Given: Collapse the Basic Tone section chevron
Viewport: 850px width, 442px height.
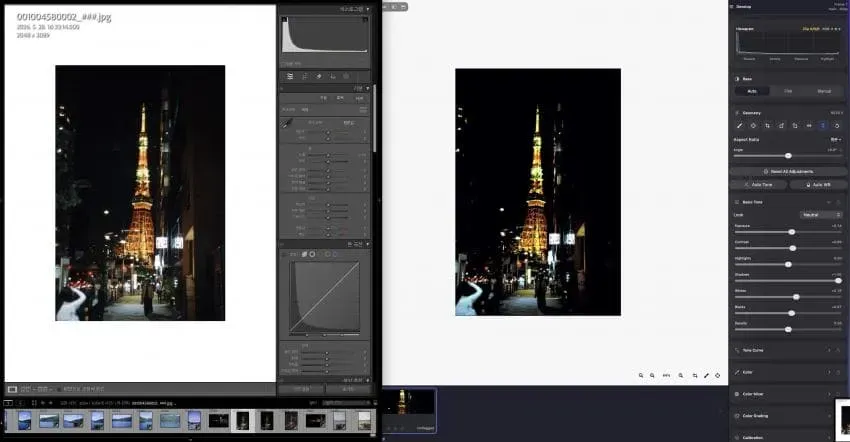Looking at the screenshot, I should 829,202.
